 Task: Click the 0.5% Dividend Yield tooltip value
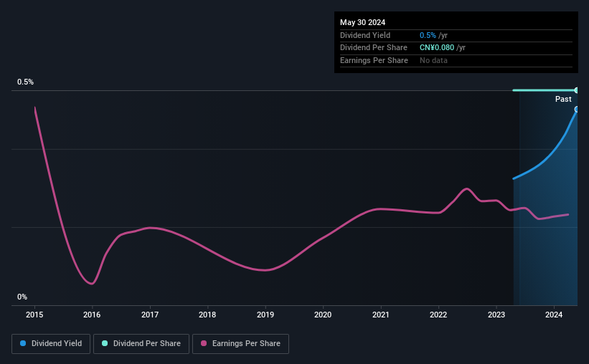(x=428, y=35)
